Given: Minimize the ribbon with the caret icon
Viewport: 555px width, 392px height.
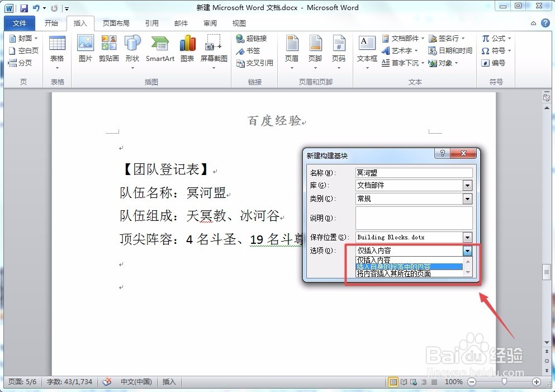Looking at the screenshot, I should click(533, 23).
